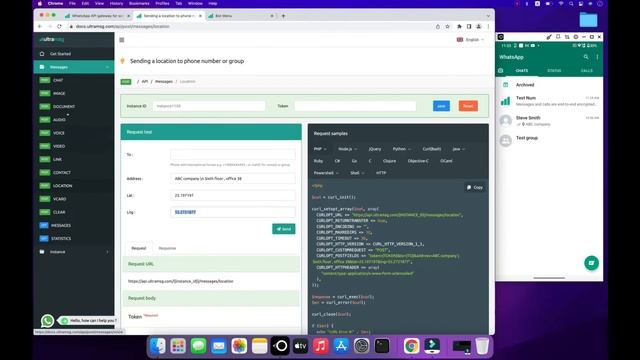Open Chrome extensions puzzle icon
This screenshot has width=640, height=360.
pos(459,27)
